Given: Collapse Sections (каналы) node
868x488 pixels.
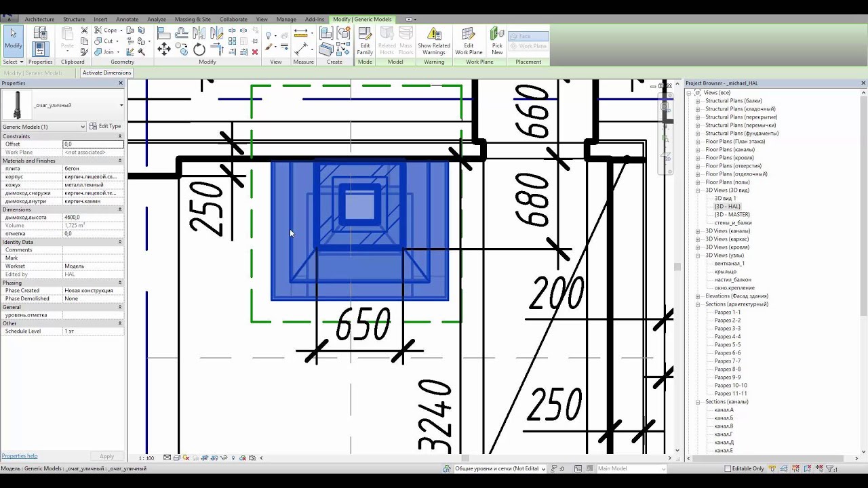Looking at the screenshot, I should [698, 402].
